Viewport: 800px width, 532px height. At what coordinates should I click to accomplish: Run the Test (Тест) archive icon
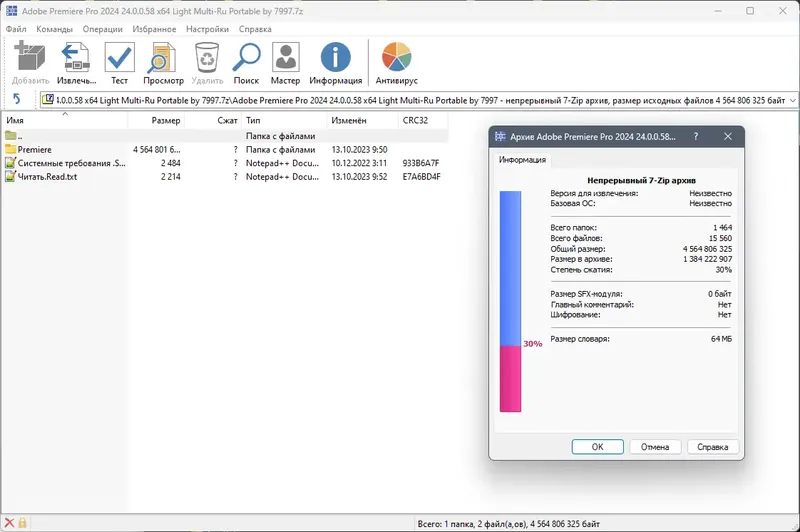119,57
